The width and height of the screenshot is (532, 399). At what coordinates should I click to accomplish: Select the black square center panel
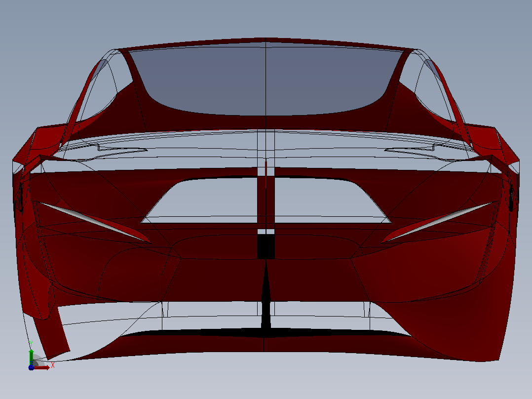[266, 247]
